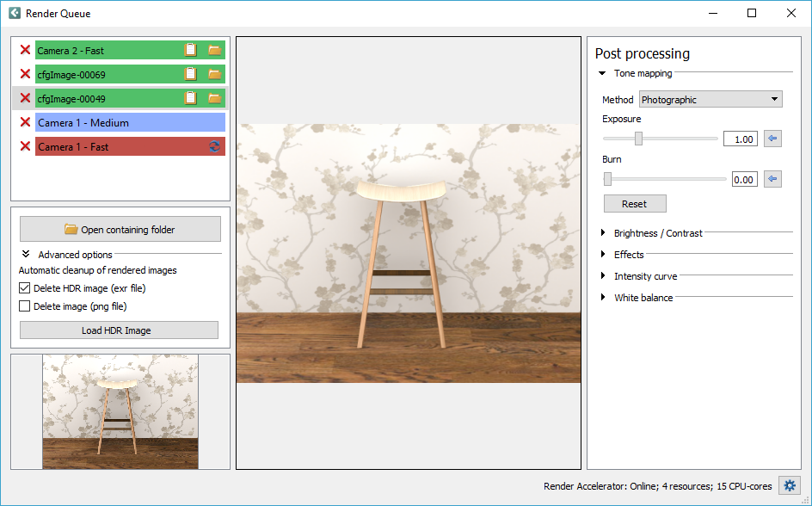Uncheck Delete HDR image (exr file)
The image size is (812, 506).
pos(25,288)
